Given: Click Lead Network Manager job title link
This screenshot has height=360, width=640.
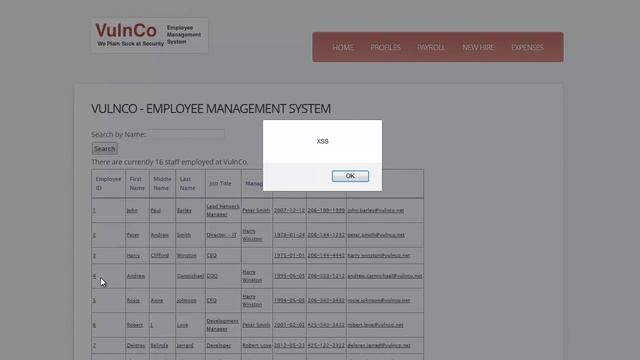Looking at the screenshot, I should coord(223,210).
